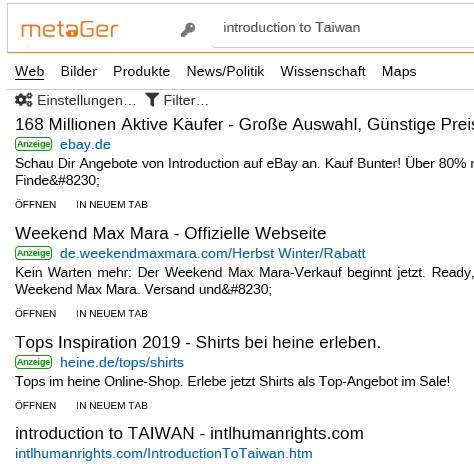The width and height of the screenshot is (474, 464).
Task: Open 'introduction to TAIWAN - intlhumanrights.com' result title
Action: click(x=189, y=434)
